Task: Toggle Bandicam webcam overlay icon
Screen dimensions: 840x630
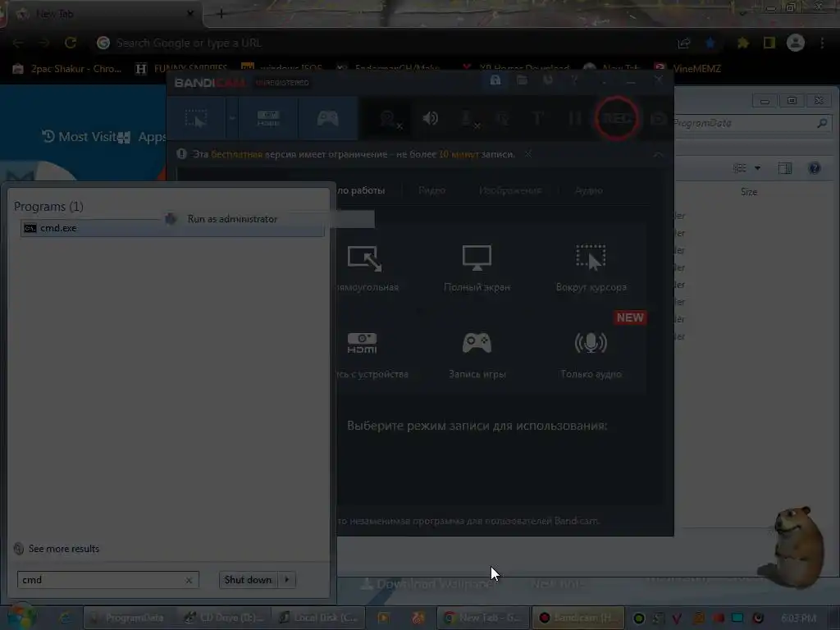Action: (x=389, y=119)
